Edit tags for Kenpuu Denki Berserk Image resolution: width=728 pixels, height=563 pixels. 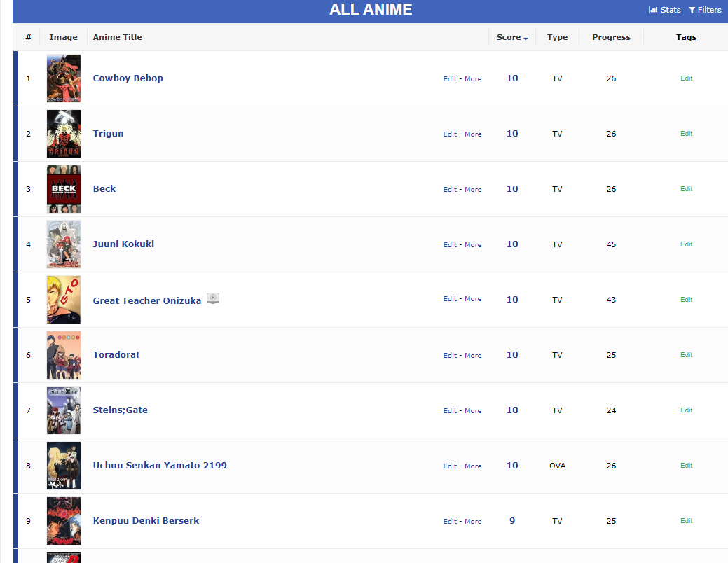click(x=686, y=521)
